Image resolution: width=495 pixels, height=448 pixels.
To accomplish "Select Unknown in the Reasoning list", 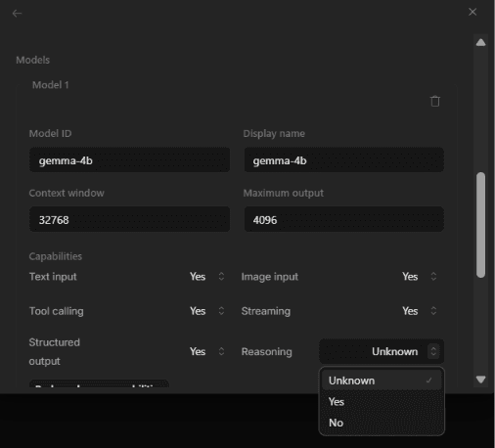I will click(382, 381).
